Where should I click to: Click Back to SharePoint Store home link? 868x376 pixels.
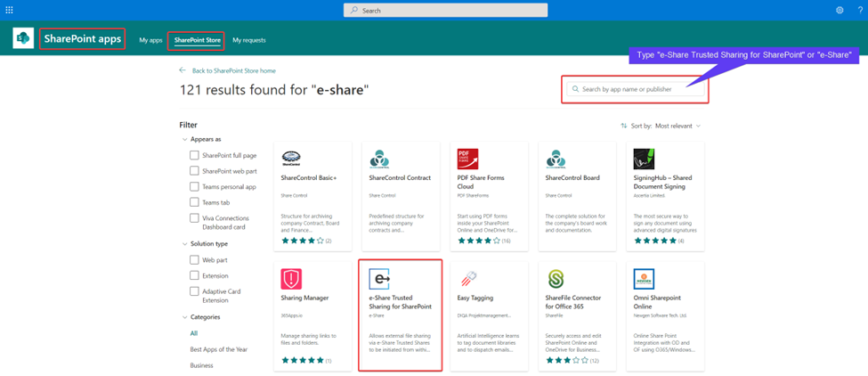coord(233,71)
